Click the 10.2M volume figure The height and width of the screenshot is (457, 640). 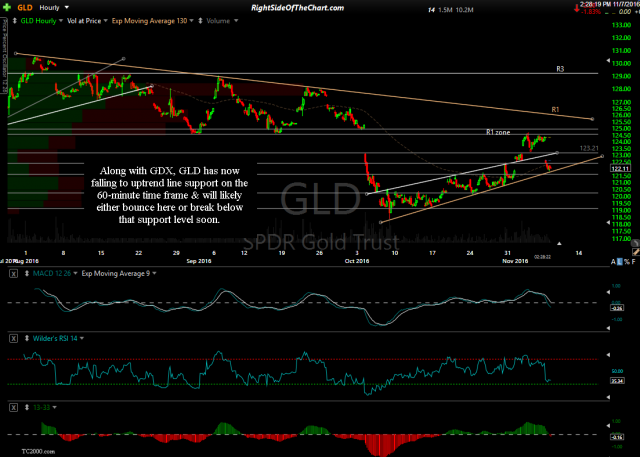tap(464, 10)
